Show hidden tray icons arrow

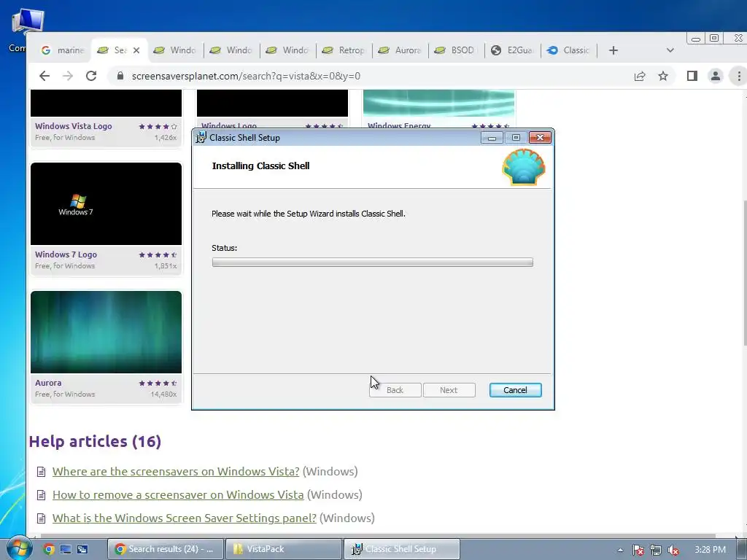[x=620, y=550]
